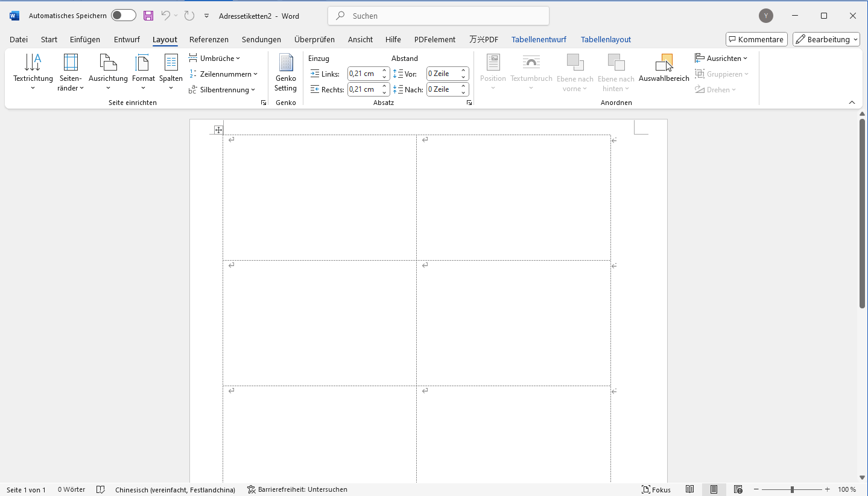Screen dimensions: 868x496
Task: Click the Spalten columns icon
Action: 171,63
